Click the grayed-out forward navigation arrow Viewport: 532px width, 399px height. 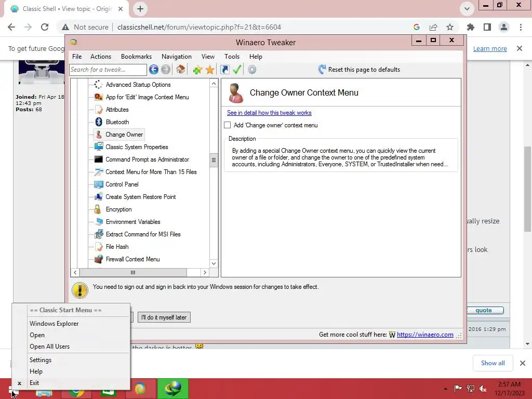pos(166,70)
